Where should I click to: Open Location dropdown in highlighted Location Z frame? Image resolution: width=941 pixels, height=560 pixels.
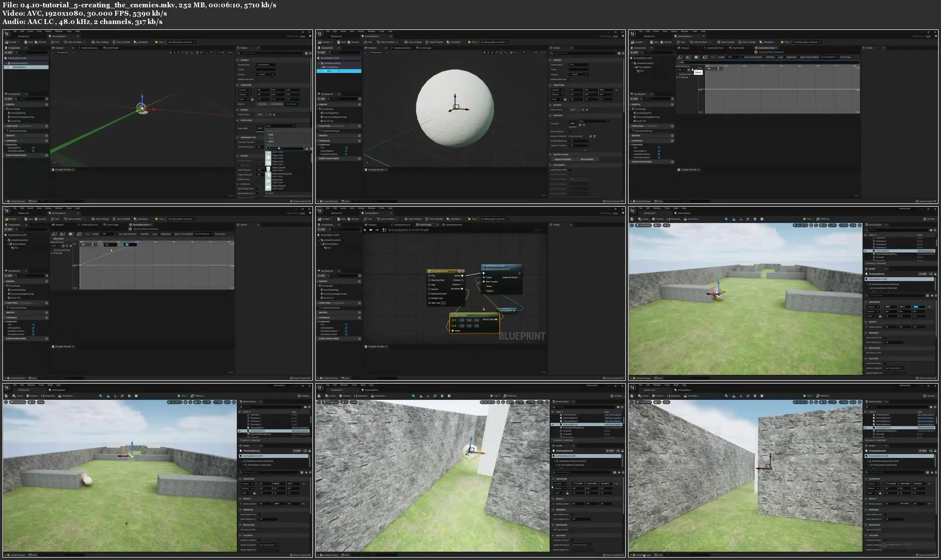[x=873, y=307]
